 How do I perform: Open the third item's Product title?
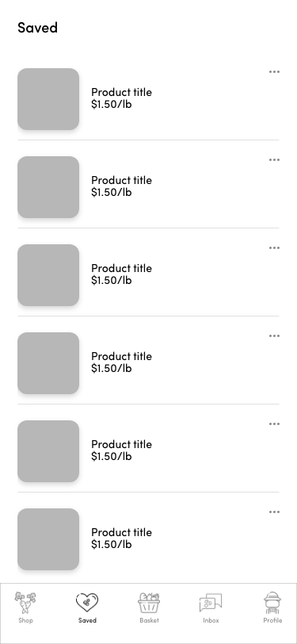coord(121,268)
